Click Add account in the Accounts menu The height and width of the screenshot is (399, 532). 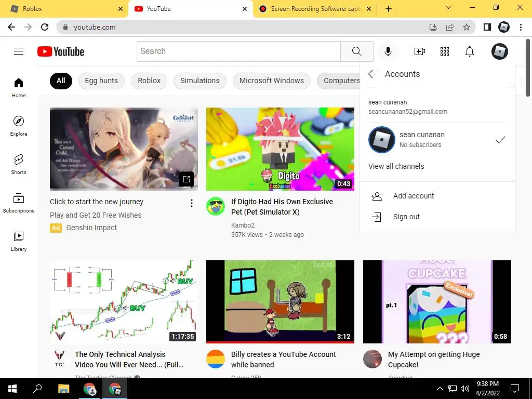437,196
